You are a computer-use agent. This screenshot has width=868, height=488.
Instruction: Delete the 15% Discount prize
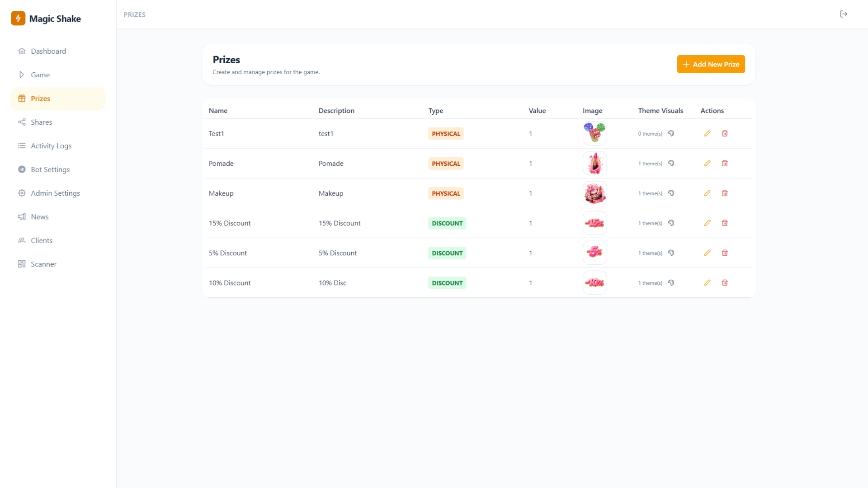tap(725, 223)
